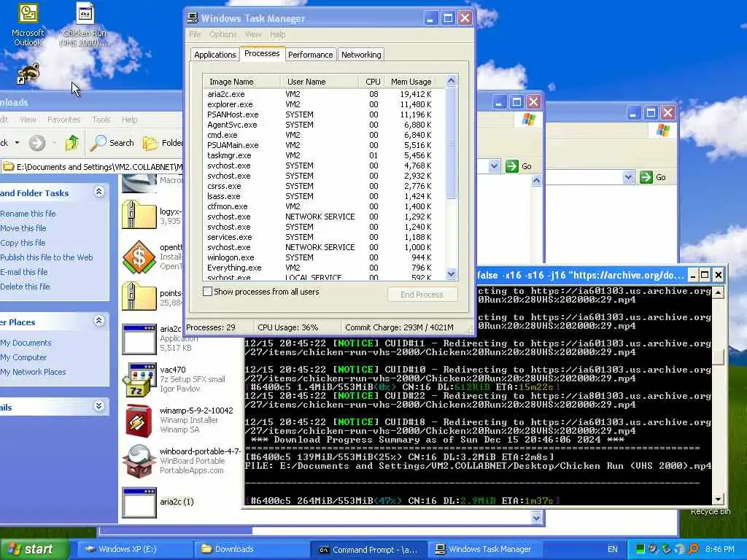The width and height of the screenshot is (747, 560).
Task: Collapse the File and Folder Tasks panel
Action: click(x=98, y=192)
